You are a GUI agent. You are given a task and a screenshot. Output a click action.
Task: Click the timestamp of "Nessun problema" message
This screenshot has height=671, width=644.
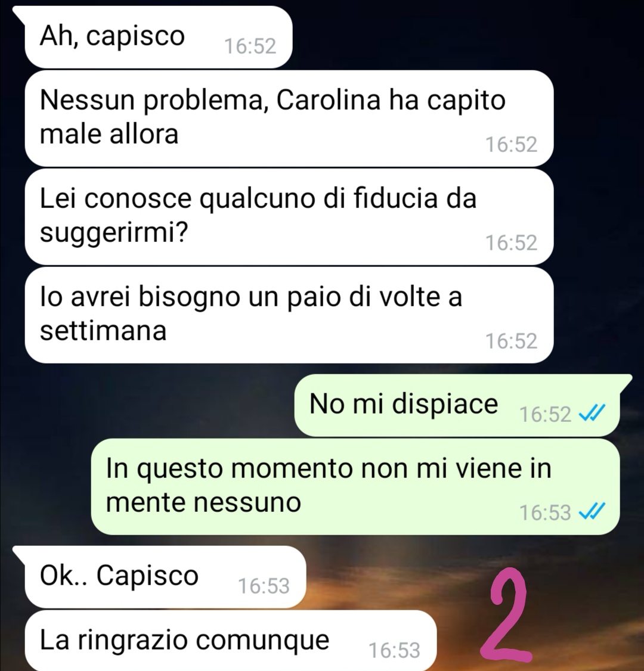(x=511, y=144)
